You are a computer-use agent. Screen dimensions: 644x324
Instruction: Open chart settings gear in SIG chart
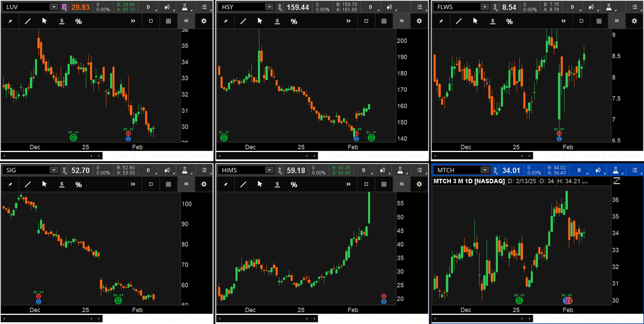tap(204, 184)
